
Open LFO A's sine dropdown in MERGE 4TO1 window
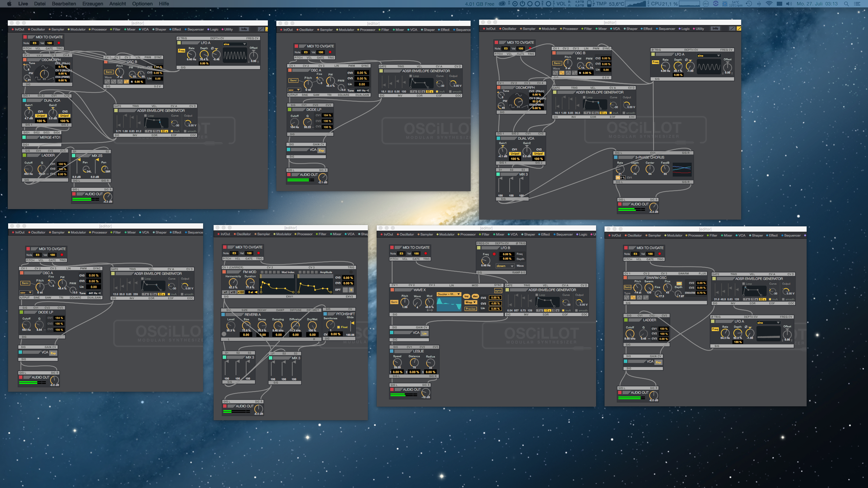click(x=235, y=44)
